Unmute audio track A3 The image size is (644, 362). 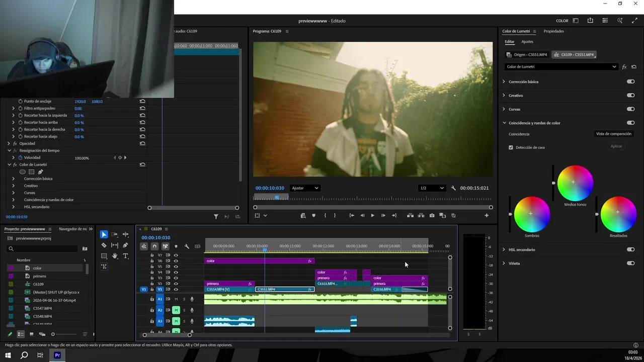click(176, 321)
